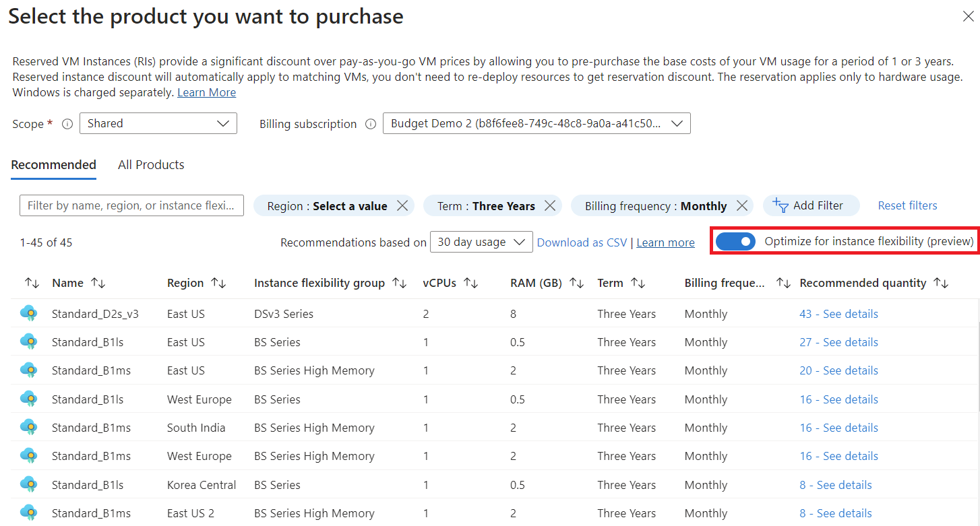Click the info icon next to Scope
The width and height of the screenshot is (980, 526).
pos(66,123)
